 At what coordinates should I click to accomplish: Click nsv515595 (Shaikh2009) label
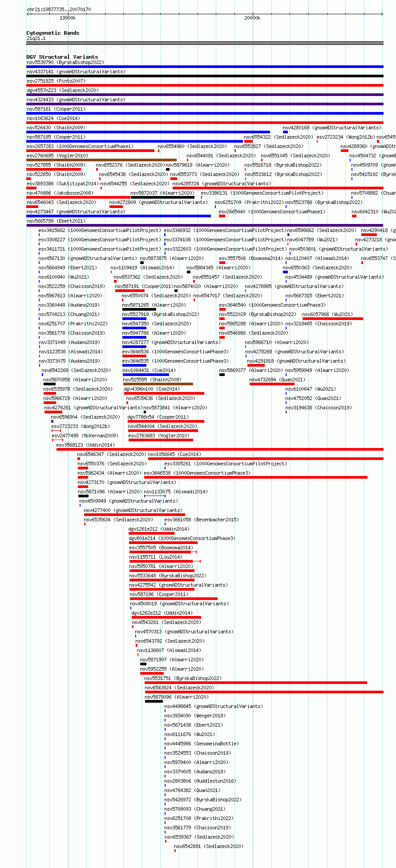(x=153, y=380)
